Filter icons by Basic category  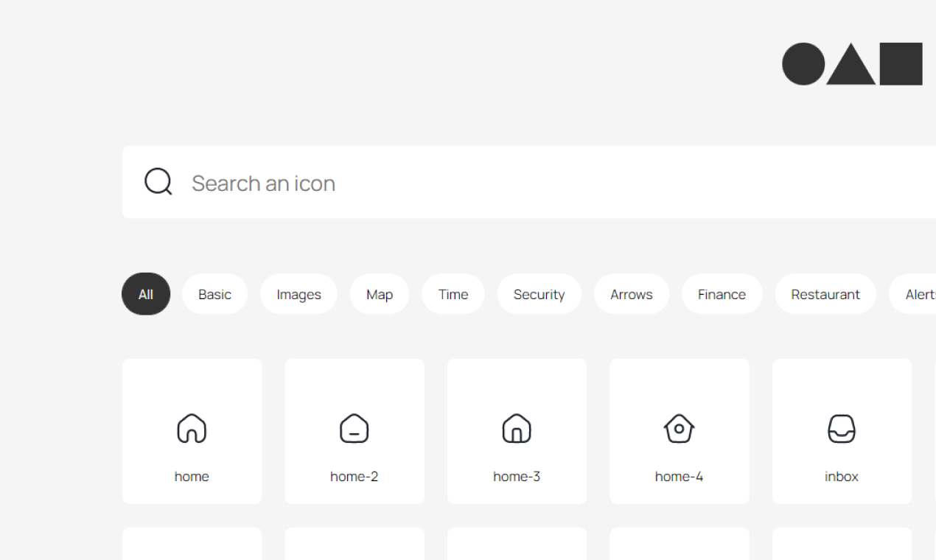(x=214, y=294)
